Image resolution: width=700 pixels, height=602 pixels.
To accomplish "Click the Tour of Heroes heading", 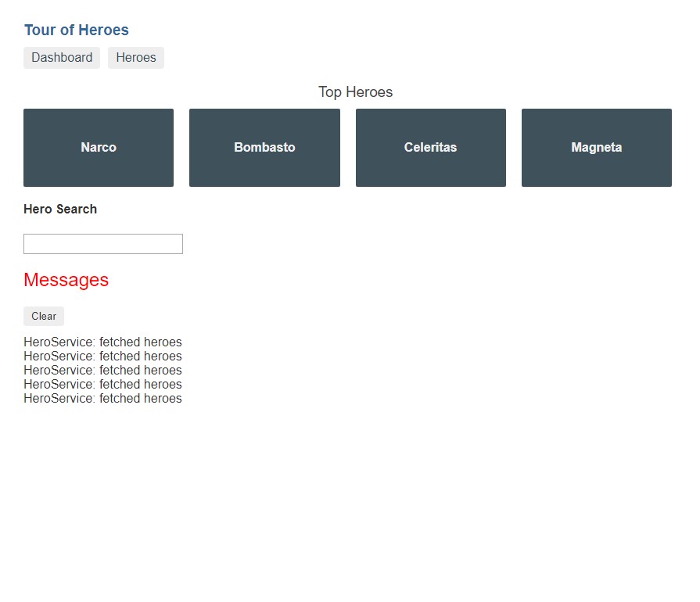I will pos(76,30).
